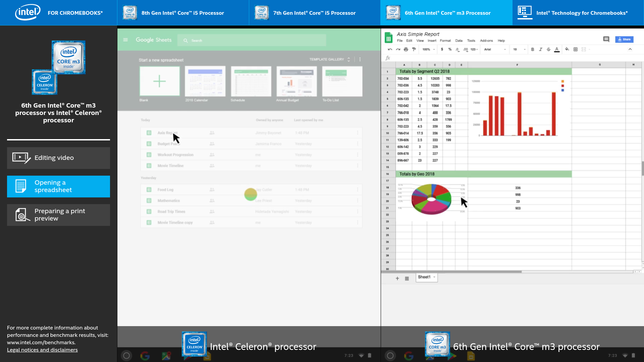644x362 pixels.
Task: Open the Arial font dropdown
Action: tap(495, 49)
